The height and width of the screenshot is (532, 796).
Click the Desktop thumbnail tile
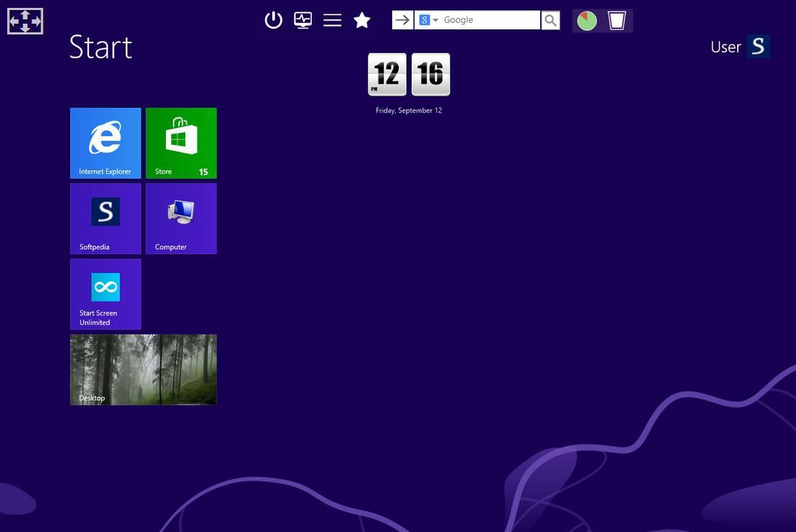click(x=143, y=370)
